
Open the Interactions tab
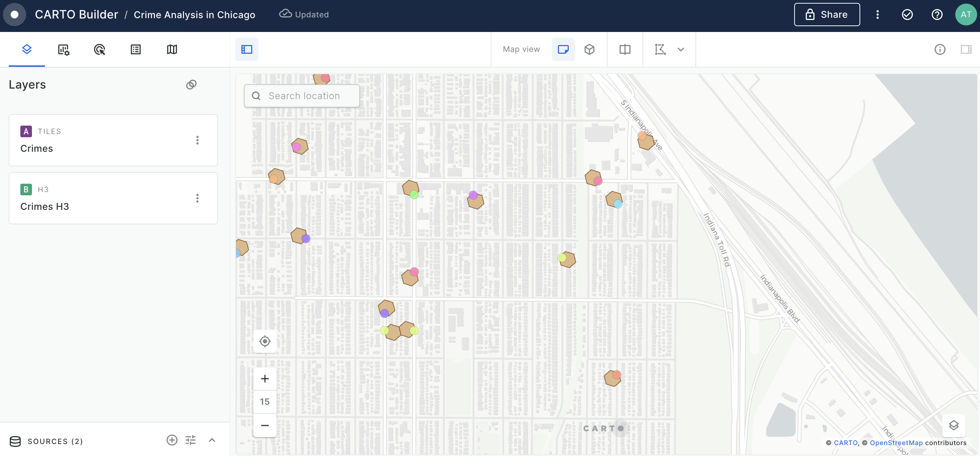click(99, 49)
